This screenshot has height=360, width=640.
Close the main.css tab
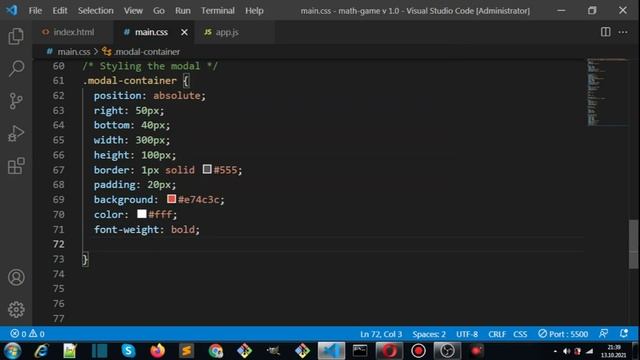click(x=184, y=32)
